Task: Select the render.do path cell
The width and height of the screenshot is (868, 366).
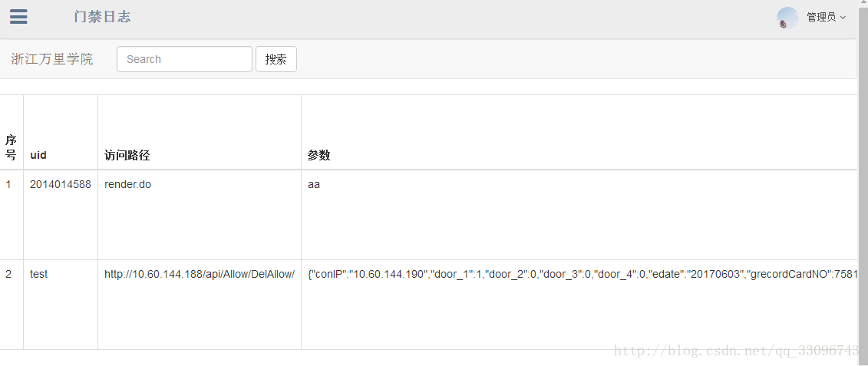Action: click(x=200, y=214)
